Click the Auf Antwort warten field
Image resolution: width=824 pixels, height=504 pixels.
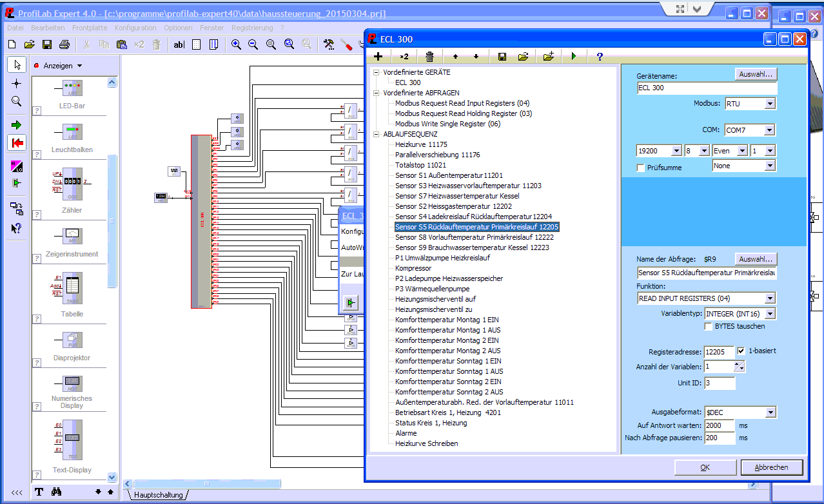(719, 425)
